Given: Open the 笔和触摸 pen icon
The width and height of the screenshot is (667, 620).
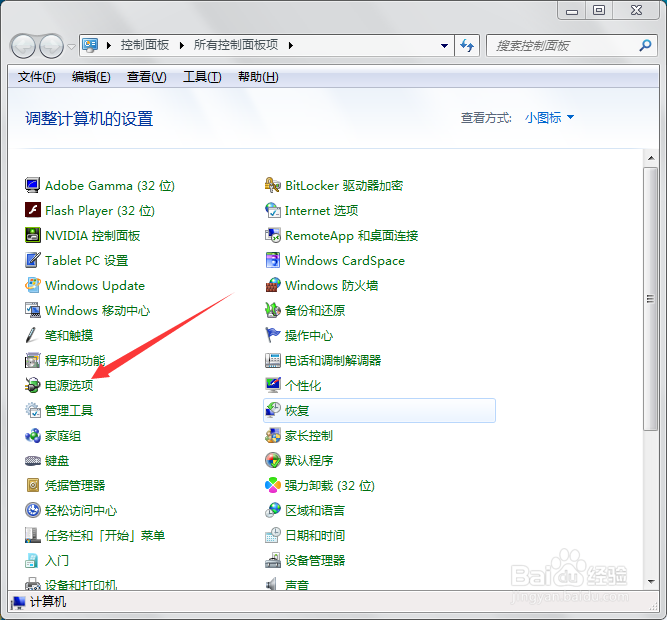Looking at the screenshot, I should tap(32, 335).
